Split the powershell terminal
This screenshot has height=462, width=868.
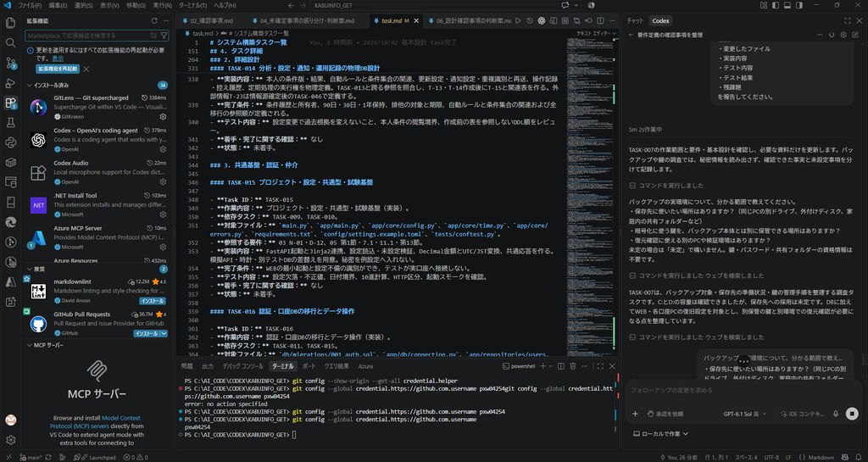[x=561, y=366]
